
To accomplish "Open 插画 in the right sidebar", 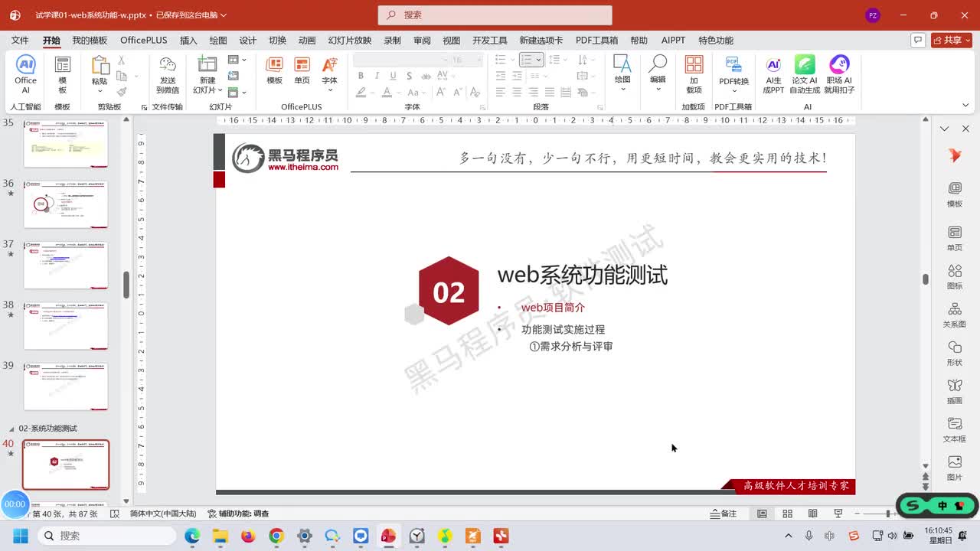I will (x=955, y=392).
